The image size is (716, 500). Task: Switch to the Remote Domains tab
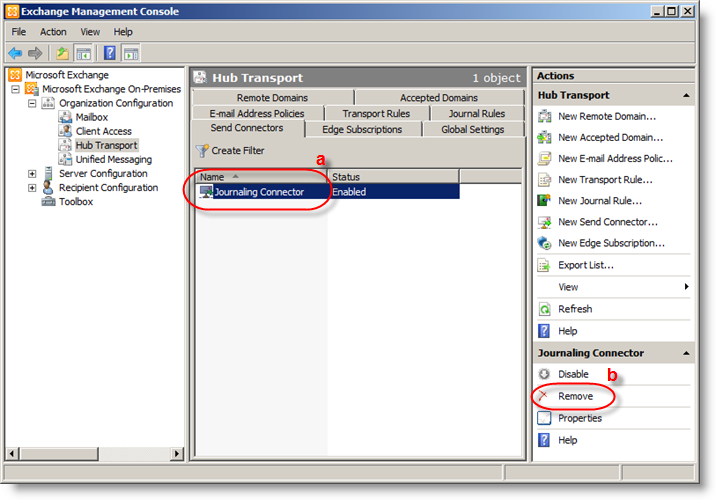(273, 98)
